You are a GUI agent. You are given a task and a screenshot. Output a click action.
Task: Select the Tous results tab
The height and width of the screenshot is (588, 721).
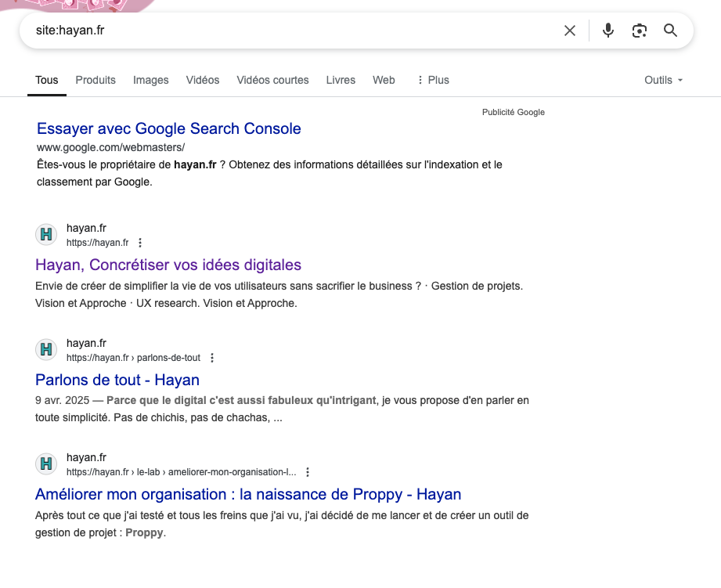point(47,80)
